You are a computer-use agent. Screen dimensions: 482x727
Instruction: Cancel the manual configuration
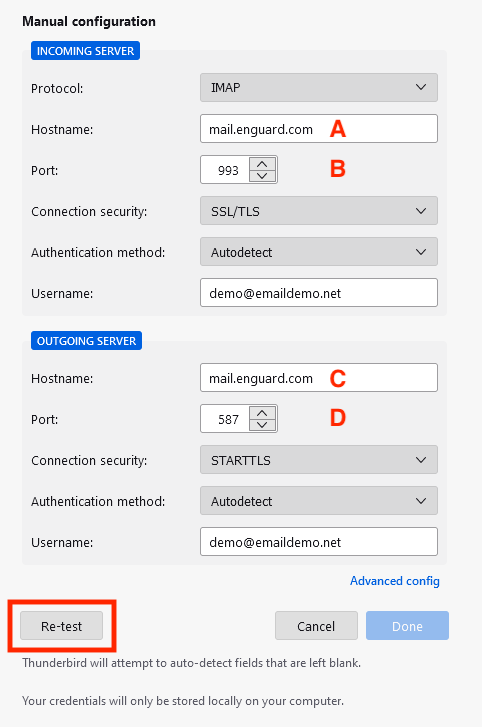[x=316, y=626]
